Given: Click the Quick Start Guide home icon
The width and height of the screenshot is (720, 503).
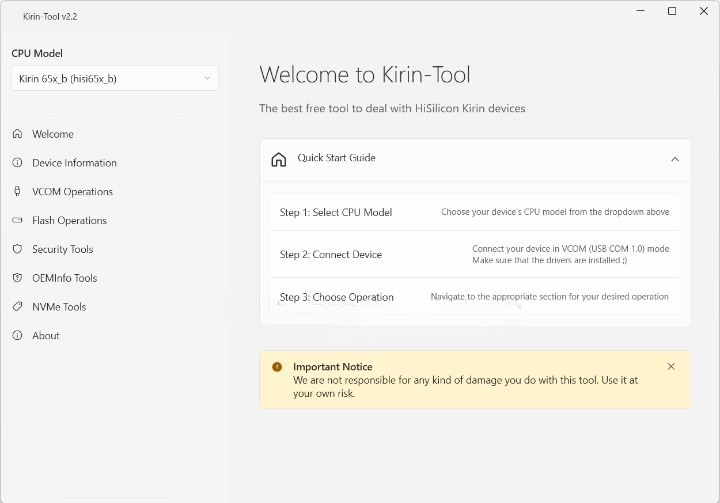Looking at the screenshot, I should pyautogui.click(x=279, y=159).
